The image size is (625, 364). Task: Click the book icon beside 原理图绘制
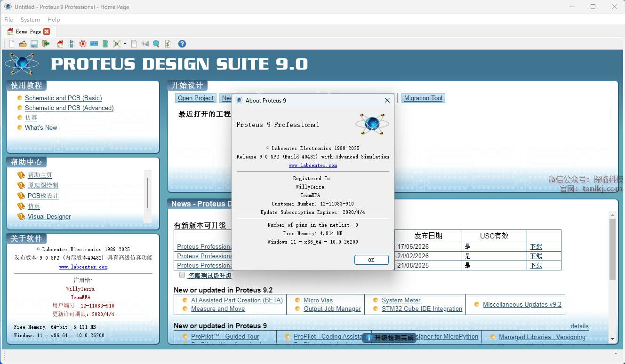[x=21, y=185]
